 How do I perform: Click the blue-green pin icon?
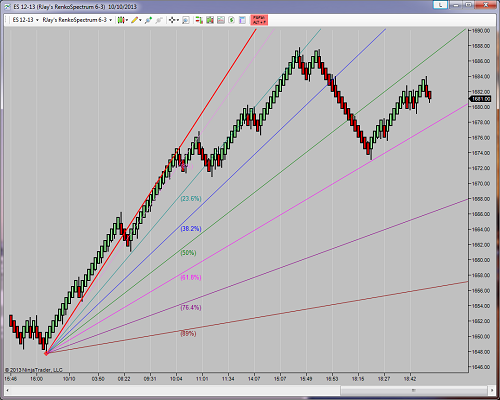pyautogui.click(x=149, y=20)
